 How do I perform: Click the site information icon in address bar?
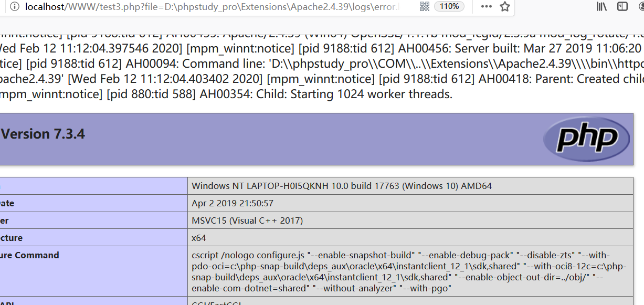(14, 6)
